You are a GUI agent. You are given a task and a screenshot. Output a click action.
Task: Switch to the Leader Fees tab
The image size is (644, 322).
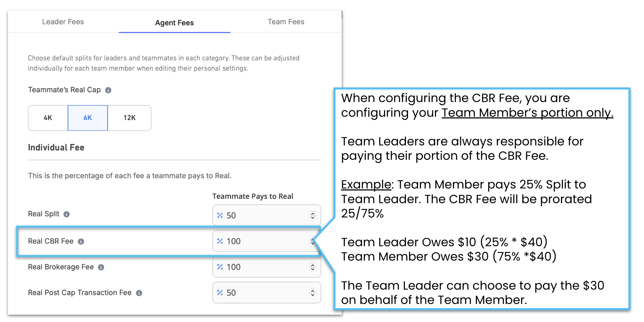[63, 22]
